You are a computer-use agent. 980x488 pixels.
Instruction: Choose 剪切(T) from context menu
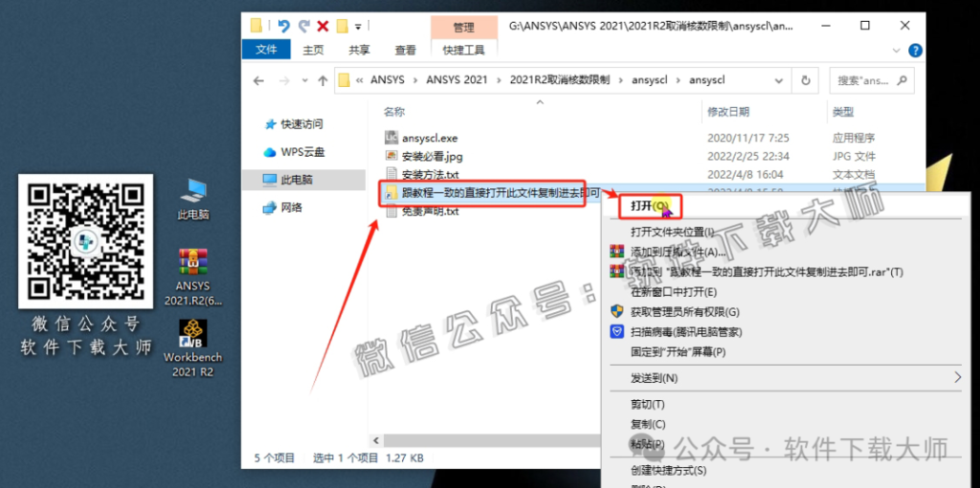pyautogui.click(x=648, y=404)
